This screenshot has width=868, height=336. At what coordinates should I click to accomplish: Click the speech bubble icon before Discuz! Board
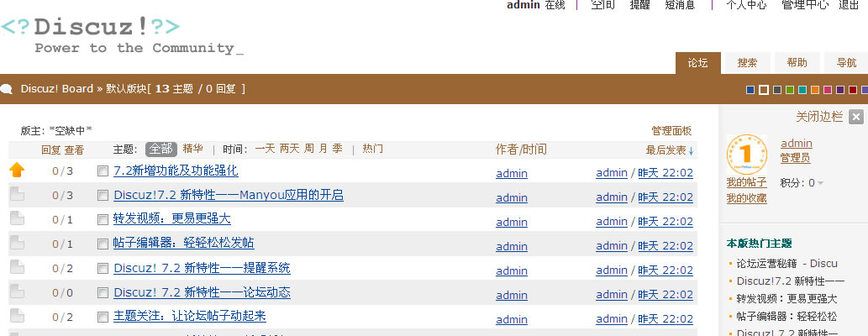pyautogui.click(x=7, y=89)
